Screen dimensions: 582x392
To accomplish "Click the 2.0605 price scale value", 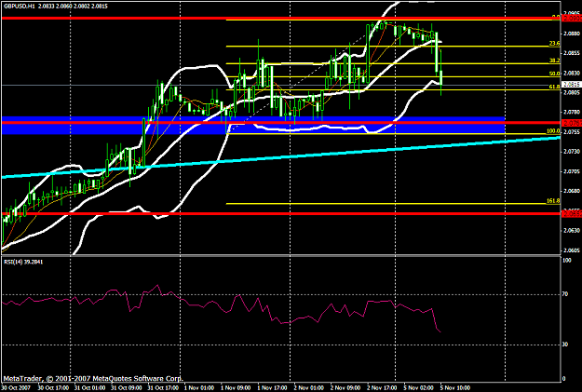I will tap(571, 250).
